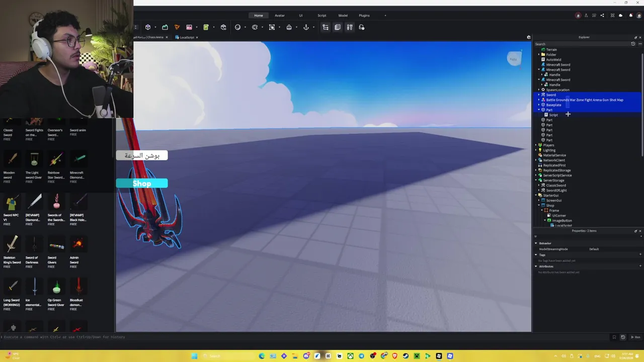644x362 pixels.
Task: Open the Terrain editor tool
Action: pos(165,27)
